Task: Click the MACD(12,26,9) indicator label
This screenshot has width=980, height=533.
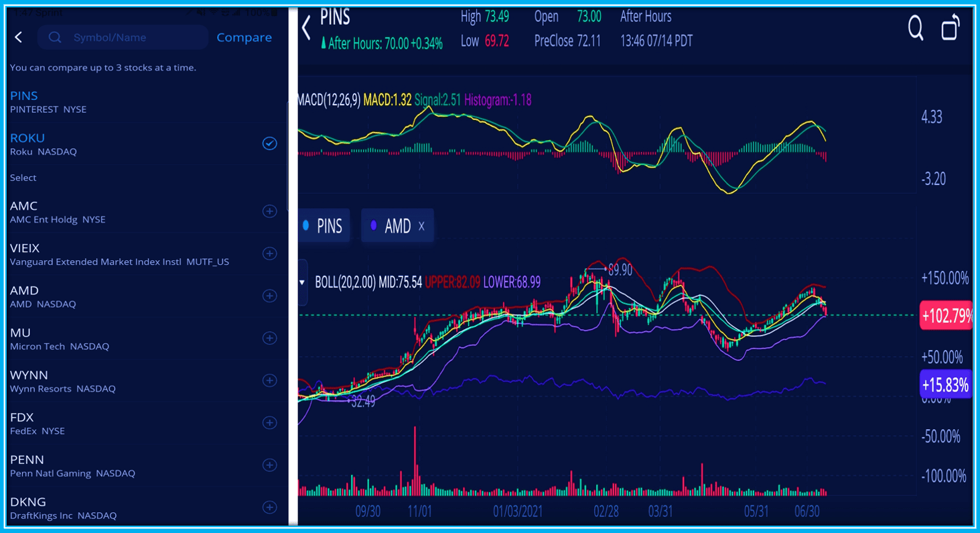Action: (328, 100)
